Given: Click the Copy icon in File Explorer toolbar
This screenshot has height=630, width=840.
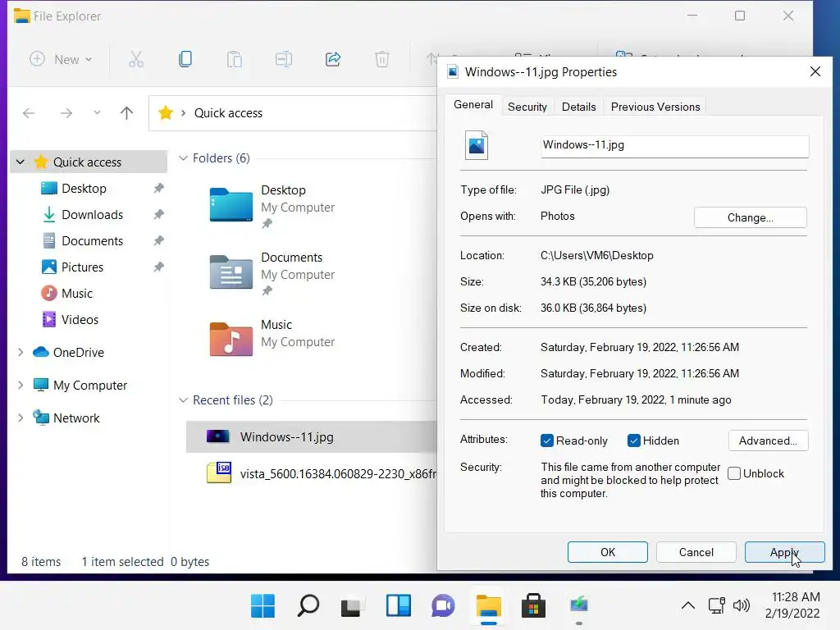Looking at the screenshot, I should pos(185,59).
